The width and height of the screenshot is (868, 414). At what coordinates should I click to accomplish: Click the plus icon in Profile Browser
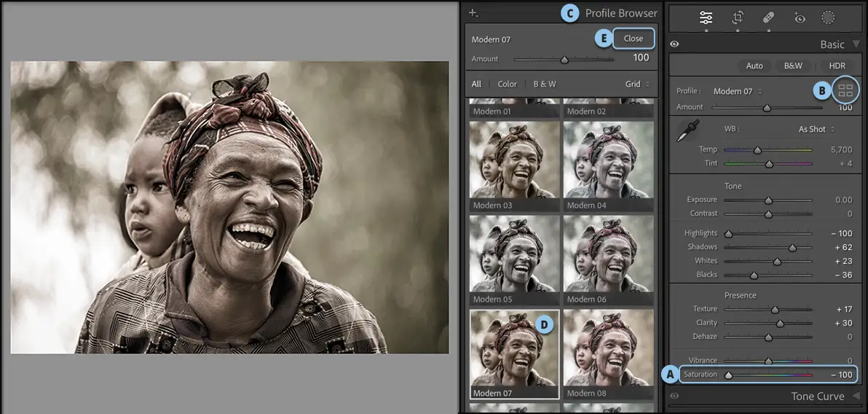click(x=473, y=12)
